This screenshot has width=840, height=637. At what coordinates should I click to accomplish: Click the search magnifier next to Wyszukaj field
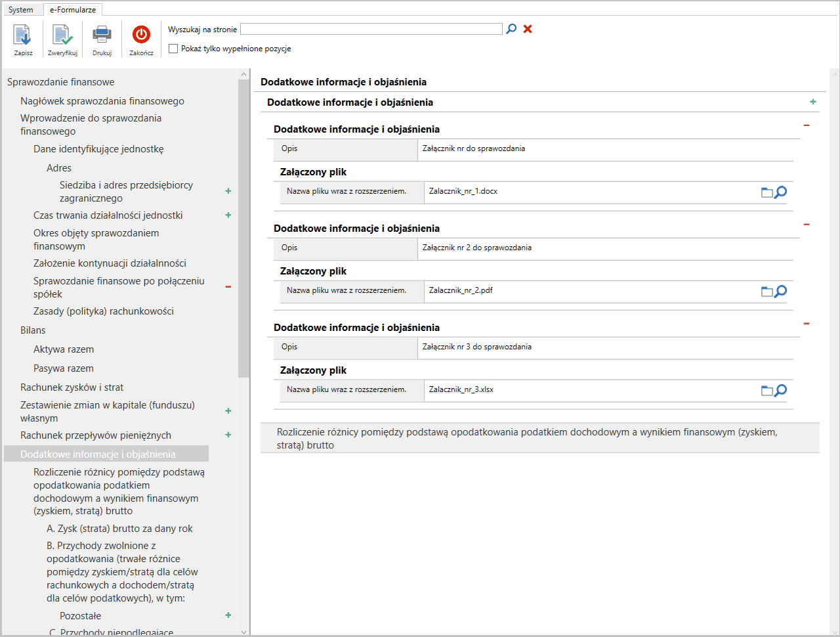coord(511,28)
